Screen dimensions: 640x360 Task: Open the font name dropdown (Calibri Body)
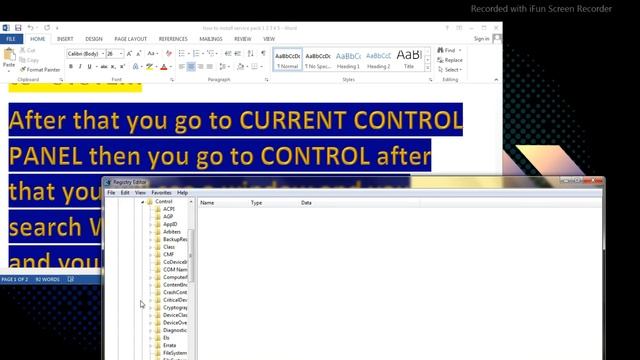103,53
